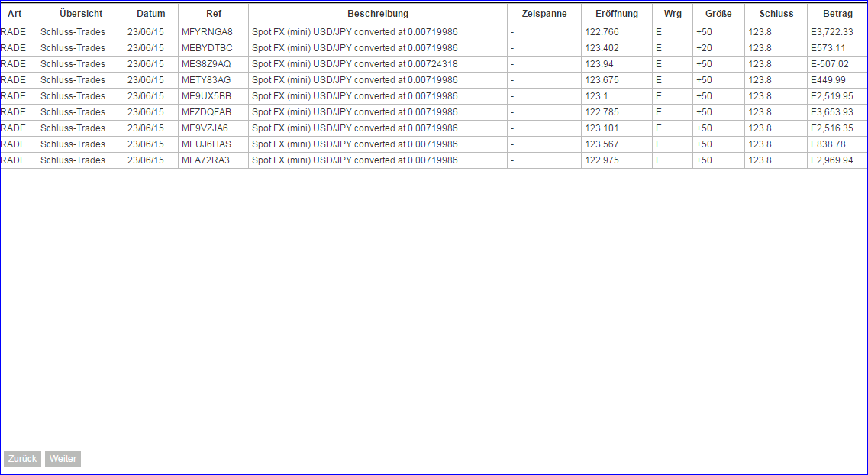Click the Wrg column header
The height and width of the screenshot is (475, 868).
pyautogui.click(x=673, y=14)
